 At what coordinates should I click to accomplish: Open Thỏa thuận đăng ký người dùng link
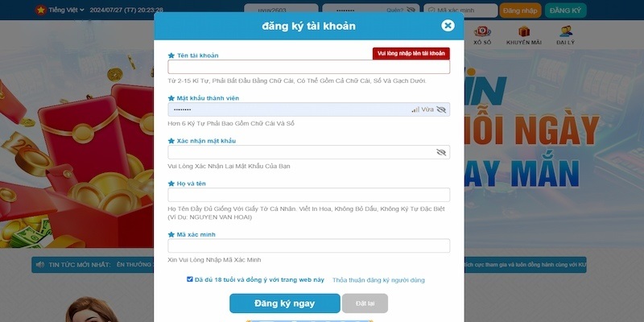coord(378,280)
